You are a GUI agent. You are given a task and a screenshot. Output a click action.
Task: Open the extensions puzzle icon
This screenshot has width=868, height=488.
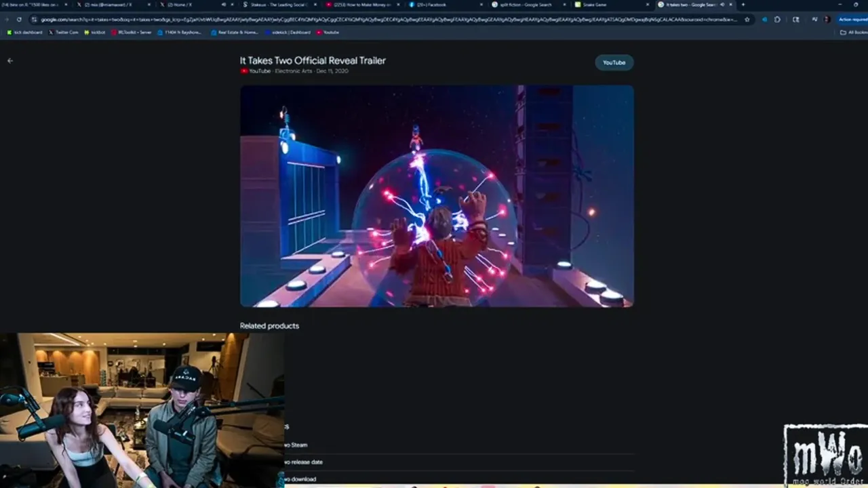click(x=777, y=20)
